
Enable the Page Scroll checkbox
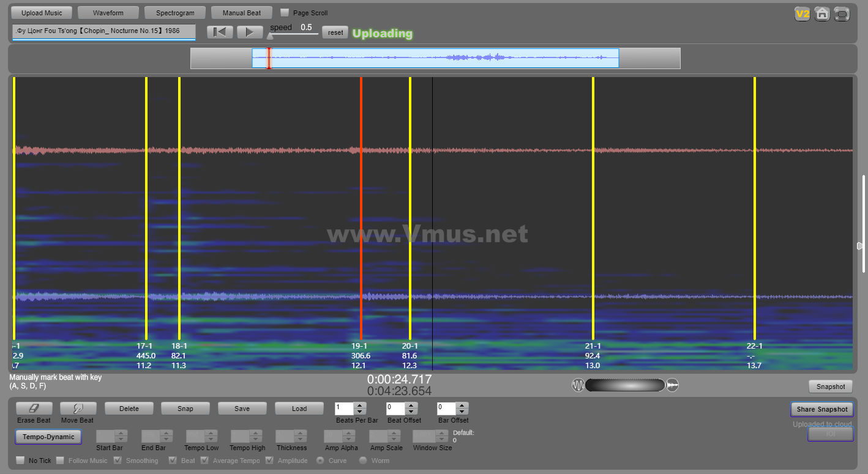coord(285,13)
